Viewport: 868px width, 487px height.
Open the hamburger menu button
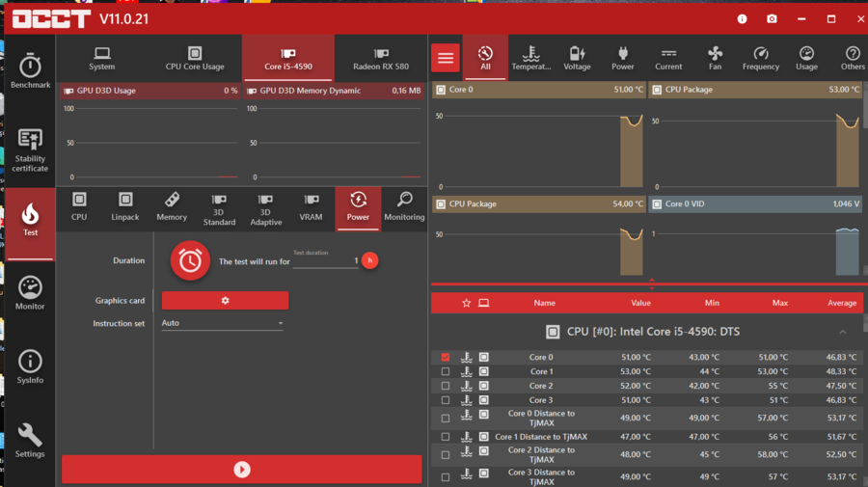(446, 58)
